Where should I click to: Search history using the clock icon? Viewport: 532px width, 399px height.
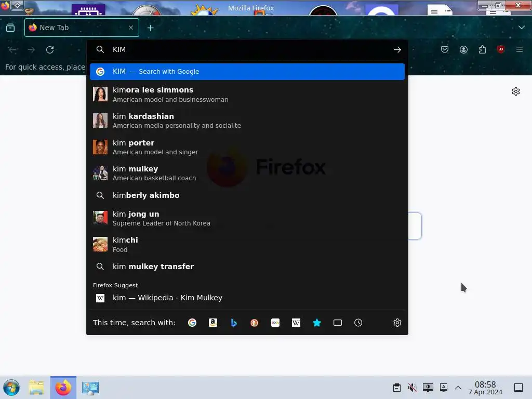[x=358, y=323]
